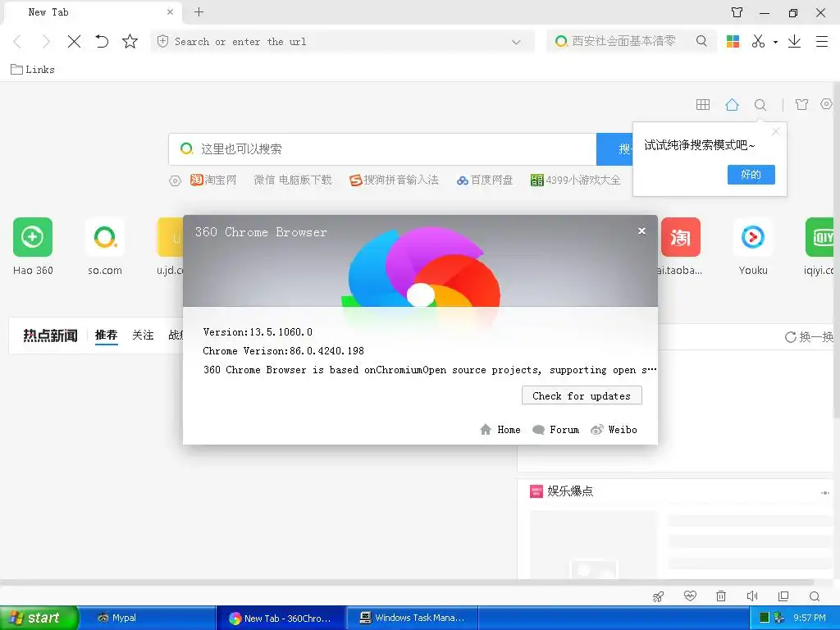Viewport: 840px width, 630px height.
Task: Open the 娱乐爆点 more options dots
Action: pyautogui.click(x=825, y=493)
